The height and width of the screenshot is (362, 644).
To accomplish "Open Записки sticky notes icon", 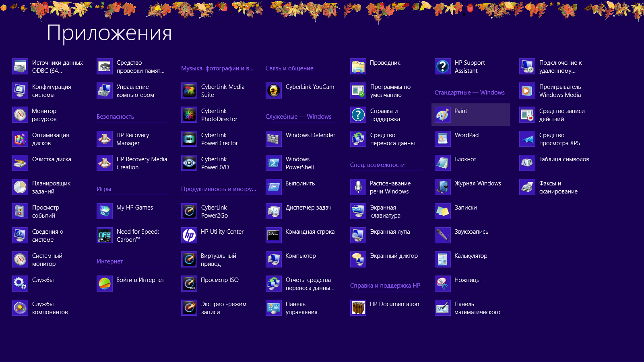I will point(443,211).
